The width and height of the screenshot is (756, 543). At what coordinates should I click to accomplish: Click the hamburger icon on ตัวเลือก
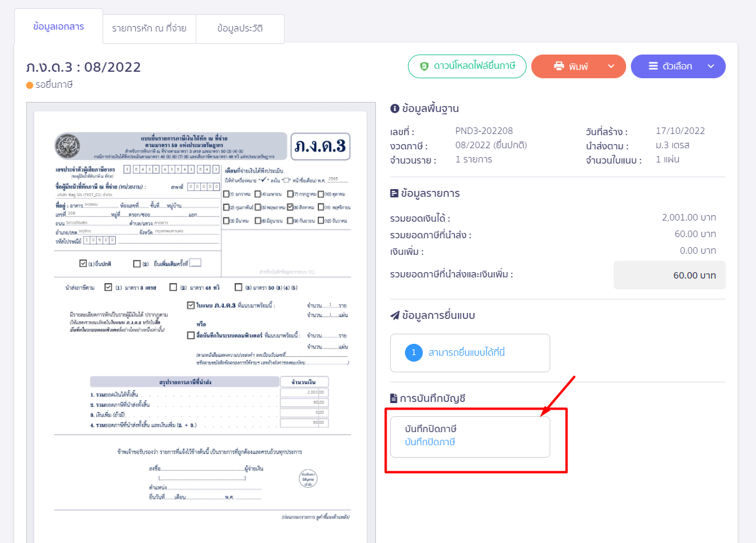(653, 66)
